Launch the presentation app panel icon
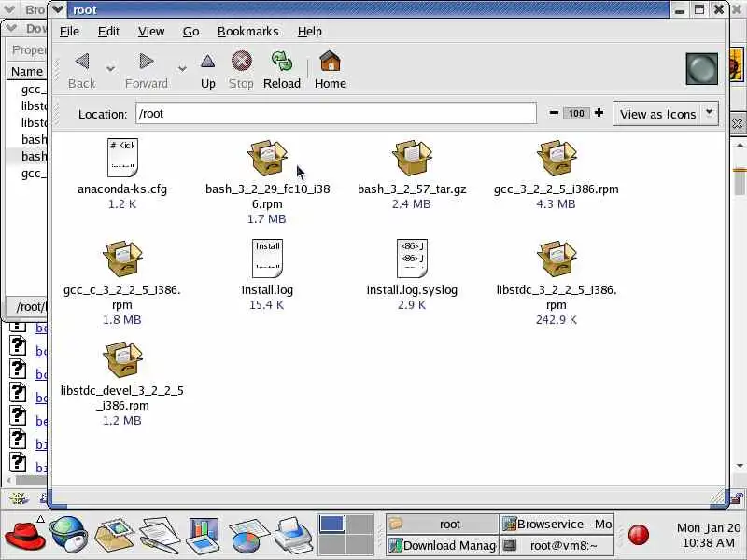The image size is (747, 560). coord(204,535)
